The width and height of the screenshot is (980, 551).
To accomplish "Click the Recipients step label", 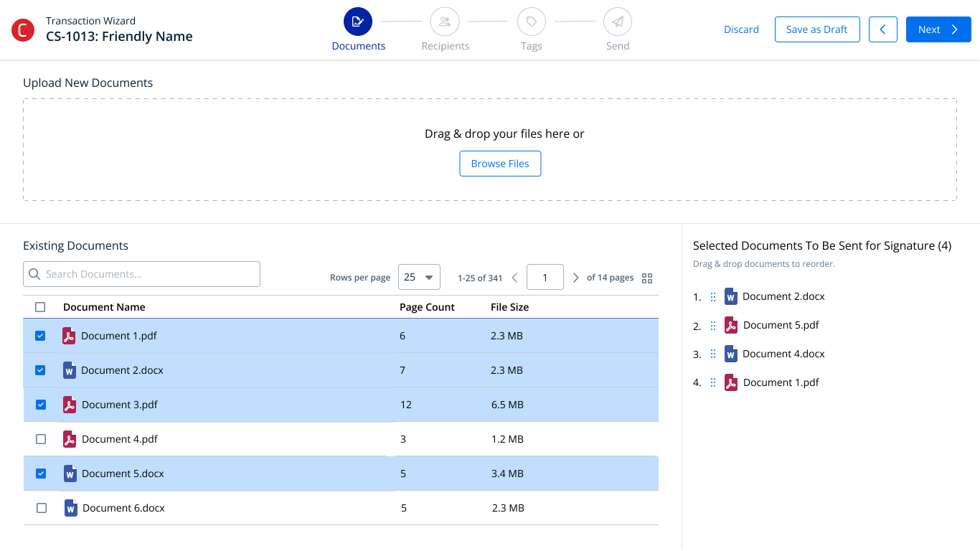I will coord(445,46).
